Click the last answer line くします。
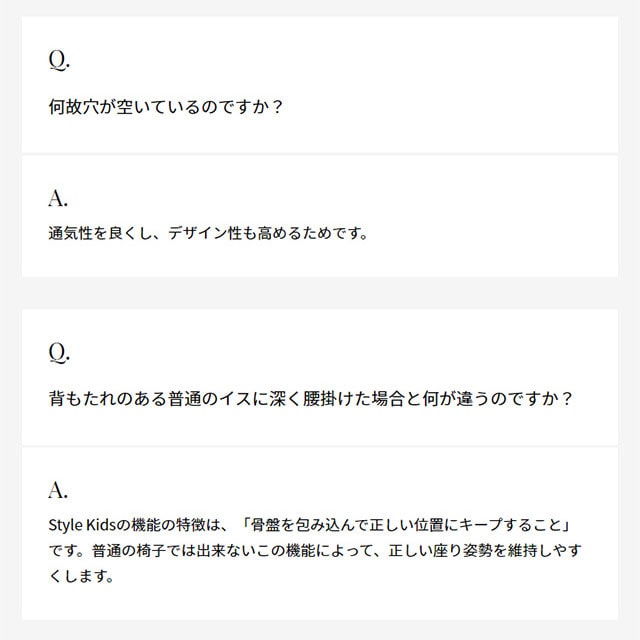 coord(86,577)
